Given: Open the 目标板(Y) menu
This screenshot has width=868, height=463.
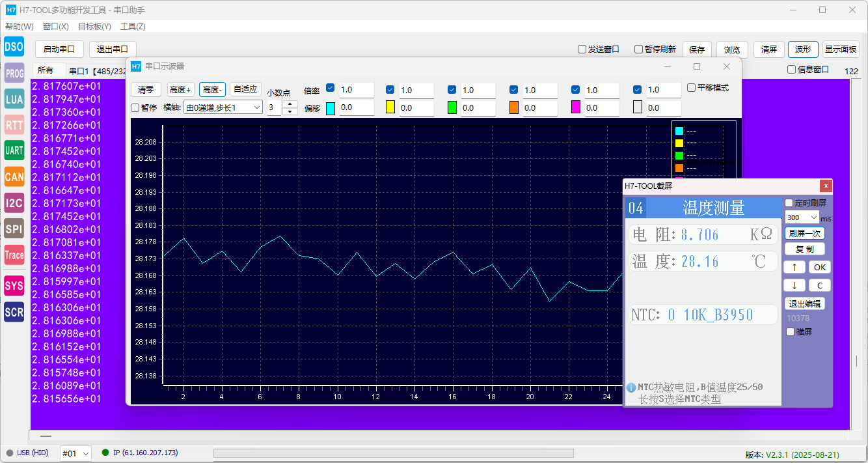Looking at the screenshot, I should 95,27.
